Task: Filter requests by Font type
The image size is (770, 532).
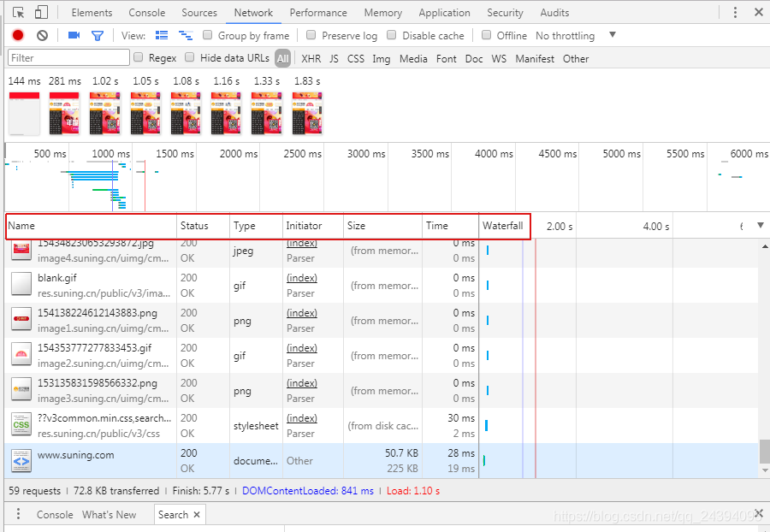Action: 447,58
